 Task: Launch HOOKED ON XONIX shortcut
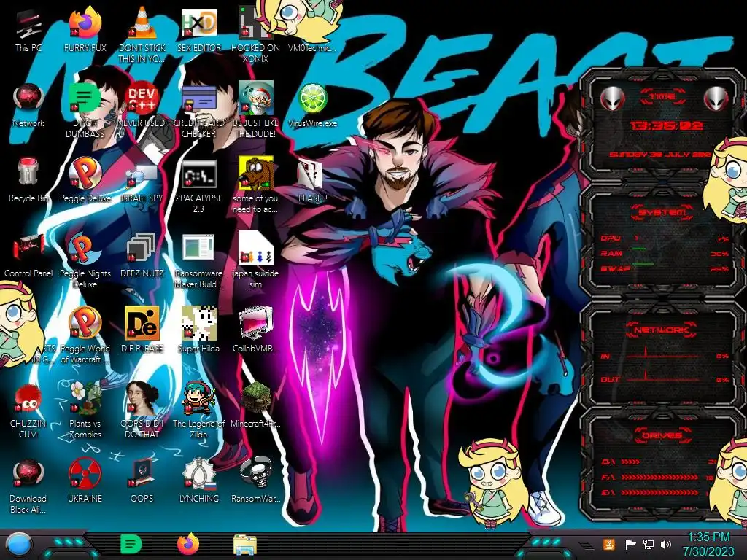coord(256,36)
